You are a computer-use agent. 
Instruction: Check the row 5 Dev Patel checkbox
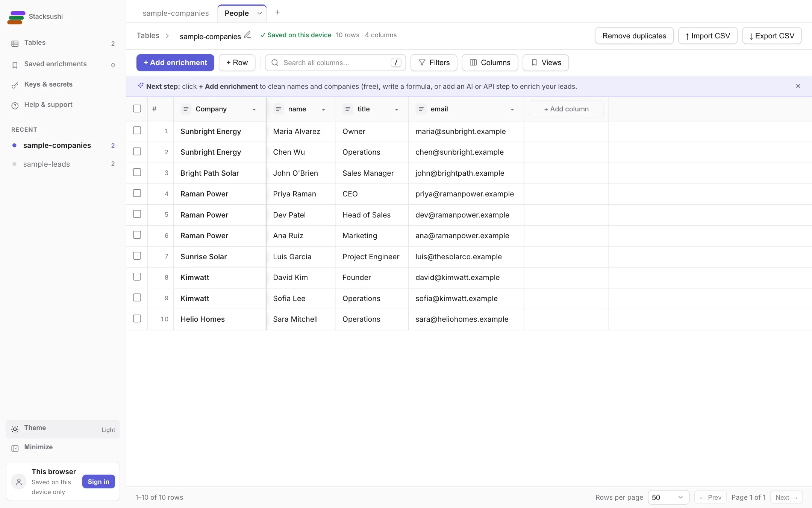(137, 214)
